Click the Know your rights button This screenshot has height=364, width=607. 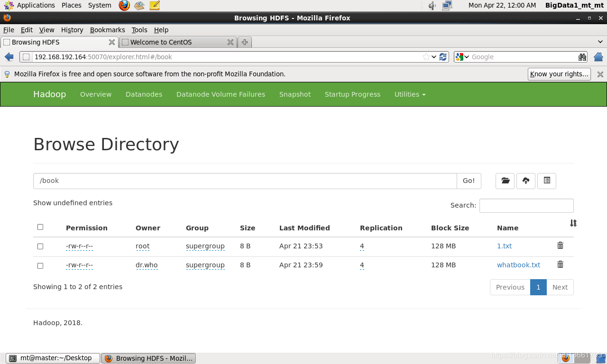[x=559, y=74]
